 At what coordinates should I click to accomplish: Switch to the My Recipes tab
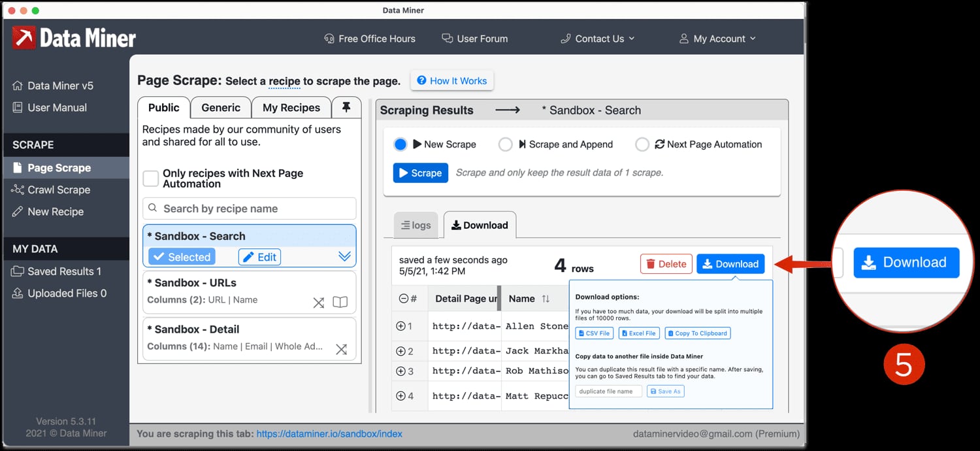click(x=291, y=108)
